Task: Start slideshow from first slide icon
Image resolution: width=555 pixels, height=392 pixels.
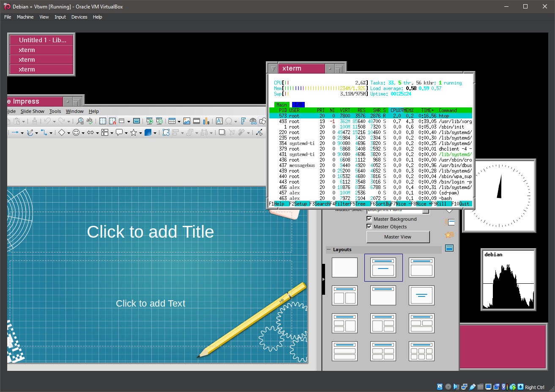Action: coord(149,121)
